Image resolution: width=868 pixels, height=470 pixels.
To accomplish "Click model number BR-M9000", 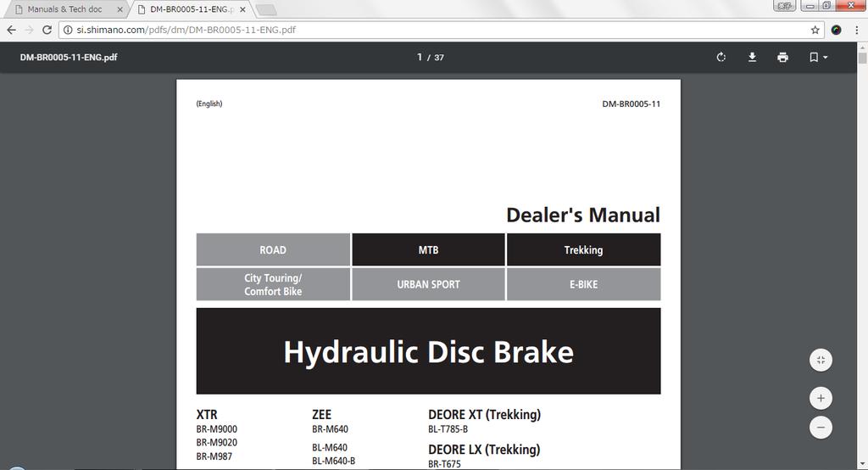I will [216, 429].
